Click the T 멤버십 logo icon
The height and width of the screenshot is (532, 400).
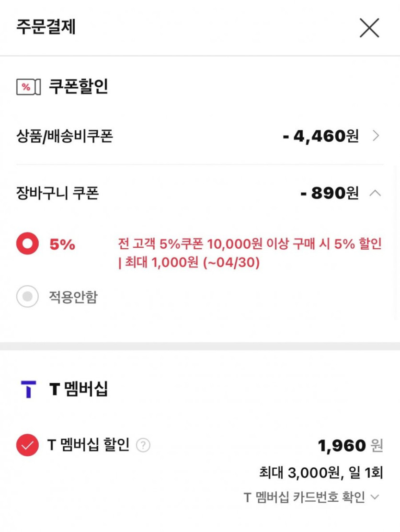pos(28,389)
